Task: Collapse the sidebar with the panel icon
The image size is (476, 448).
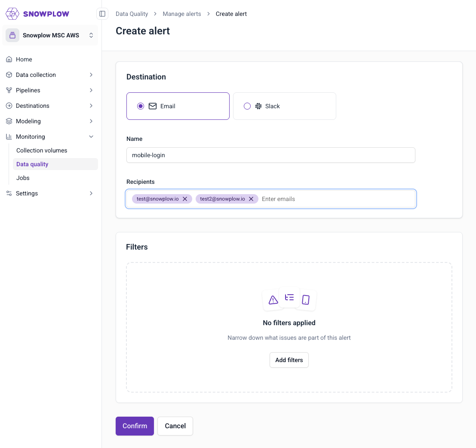Action: pos(102,13)
